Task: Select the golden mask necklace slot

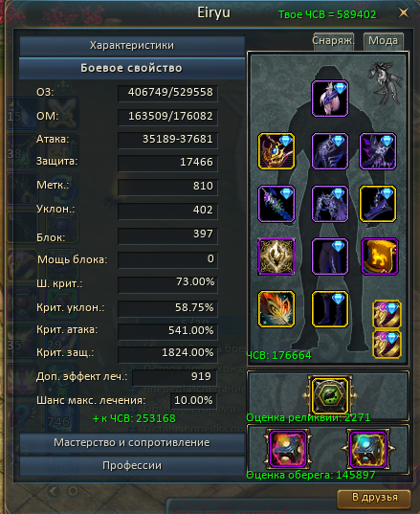Action: [x=276, y=151]
